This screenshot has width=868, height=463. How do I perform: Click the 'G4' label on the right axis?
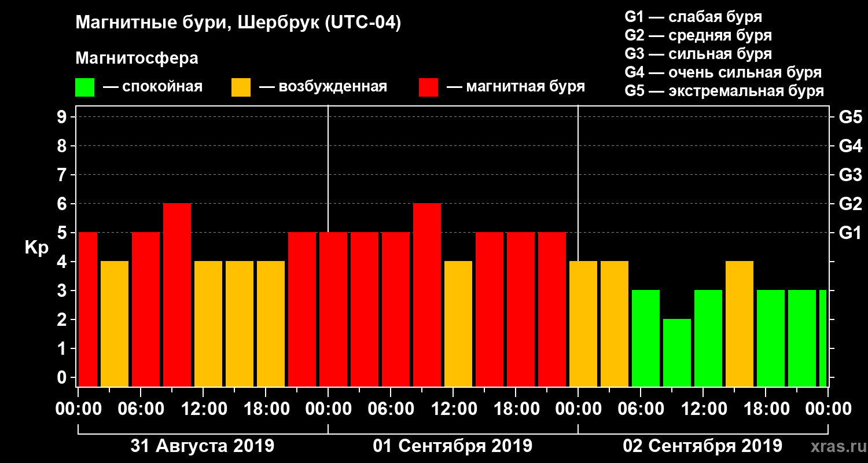point(850,146)
